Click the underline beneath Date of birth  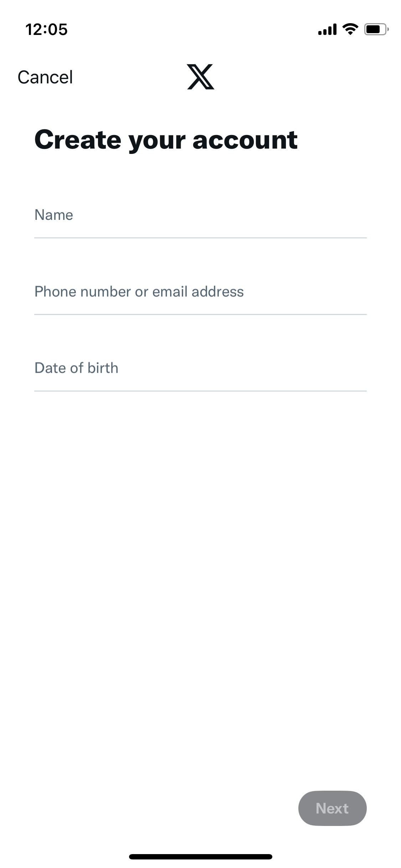(x=200, y=391)
